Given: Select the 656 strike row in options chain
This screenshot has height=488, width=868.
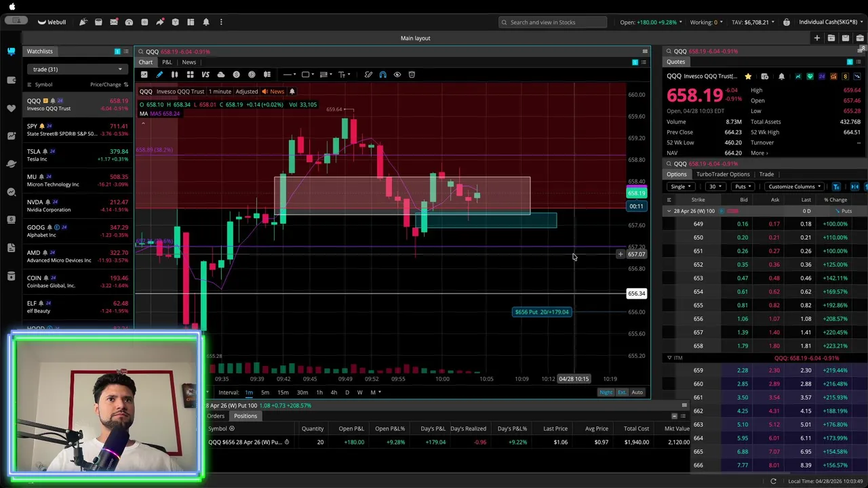Looking at the screenshot, I should point(764,319).
